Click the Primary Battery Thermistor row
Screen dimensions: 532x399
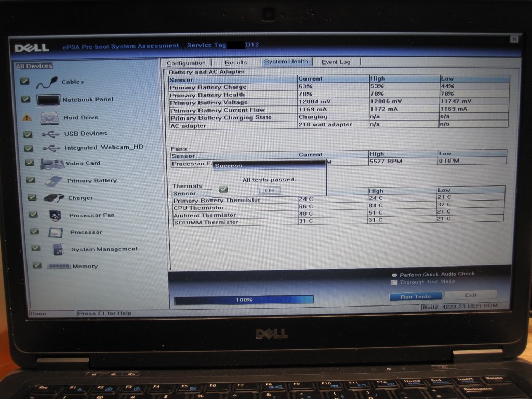(x=339, y=199)
